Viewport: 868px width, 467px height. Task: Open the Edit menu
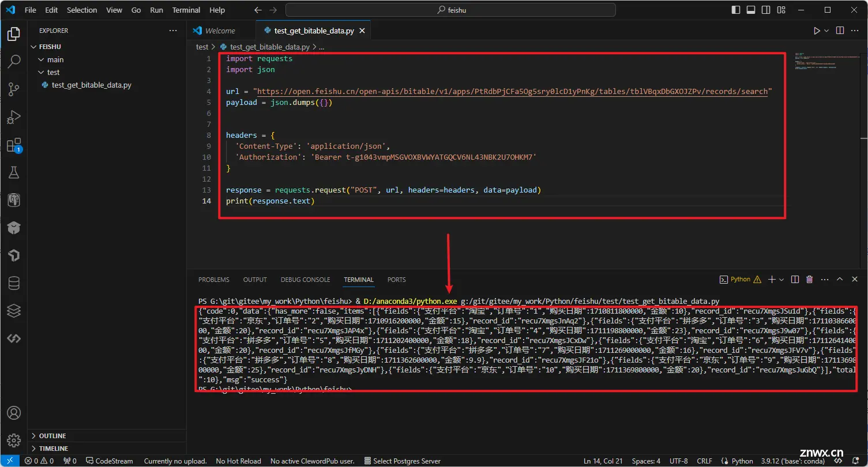point(51,10)
